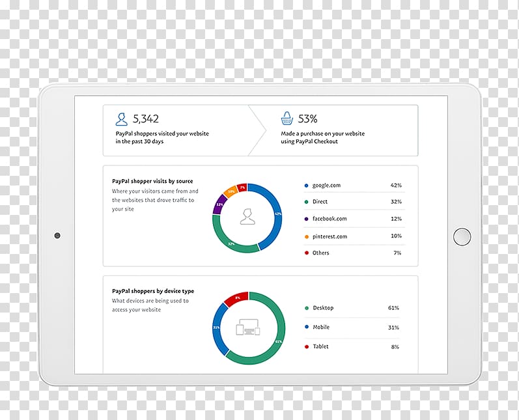
Task: Click the 5,342 shoppers count
Action: pos(146,119)
